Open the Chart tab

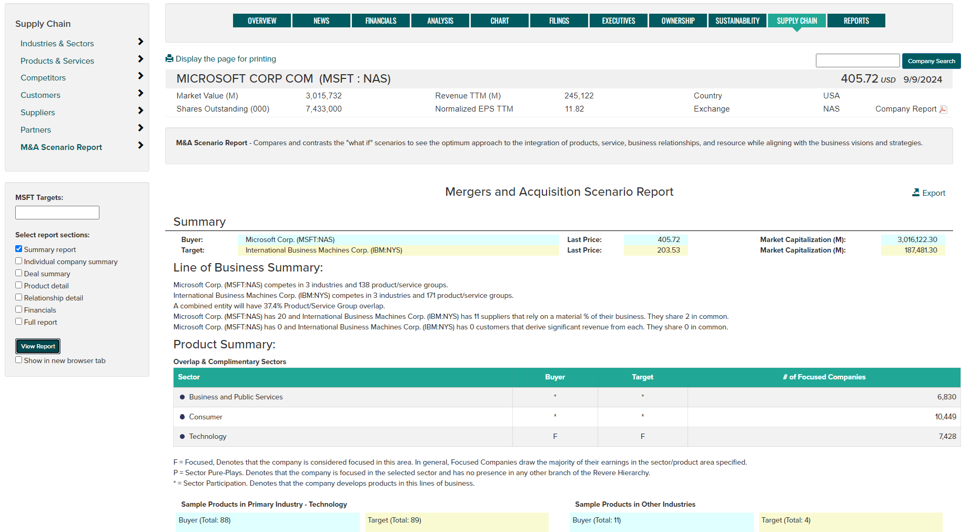(x=500, y=21)
